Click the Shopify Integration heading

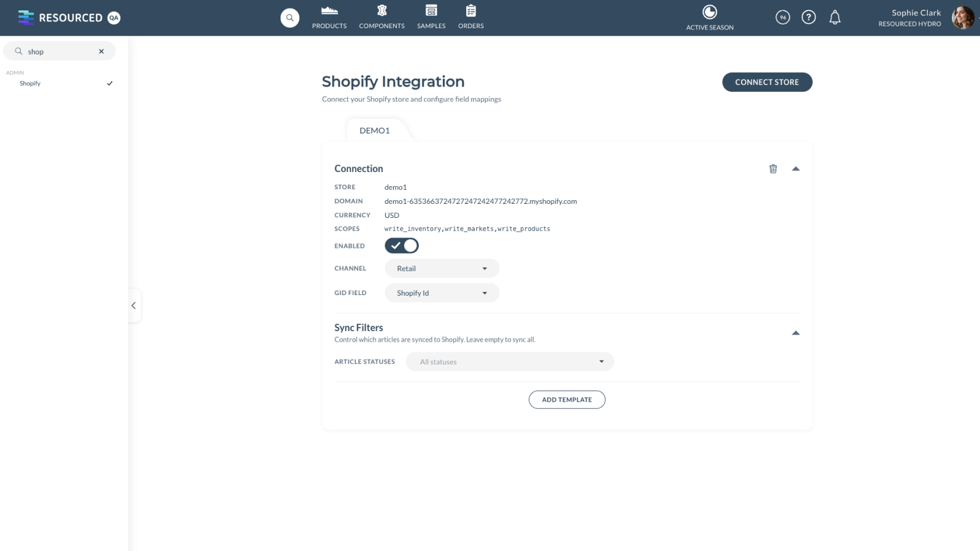393,81
